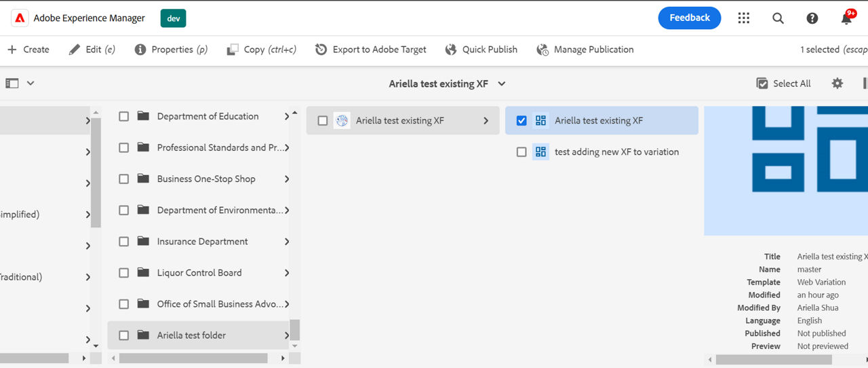Click the Adobe logo icon
Image resolution: width=868 pixels, height=368 pixels.
(19, 18)
